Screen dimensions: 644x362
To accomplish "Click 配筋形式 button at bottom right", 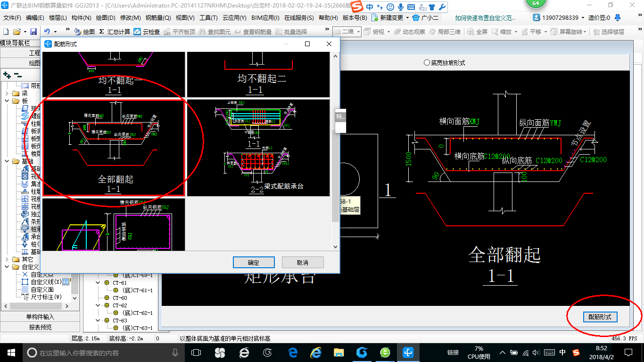I will coord(600,317).
